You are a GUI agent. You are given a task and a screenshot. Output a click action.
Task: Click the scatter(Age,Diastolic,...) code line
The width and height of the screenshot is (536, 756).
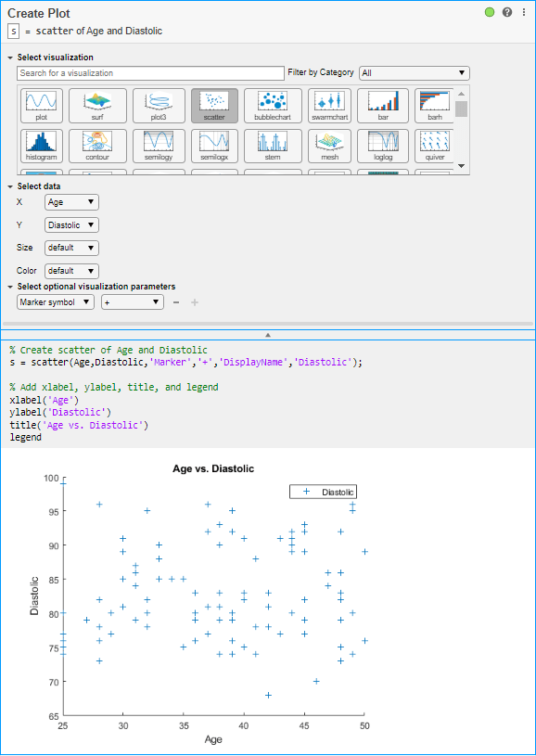coord(185,362)
